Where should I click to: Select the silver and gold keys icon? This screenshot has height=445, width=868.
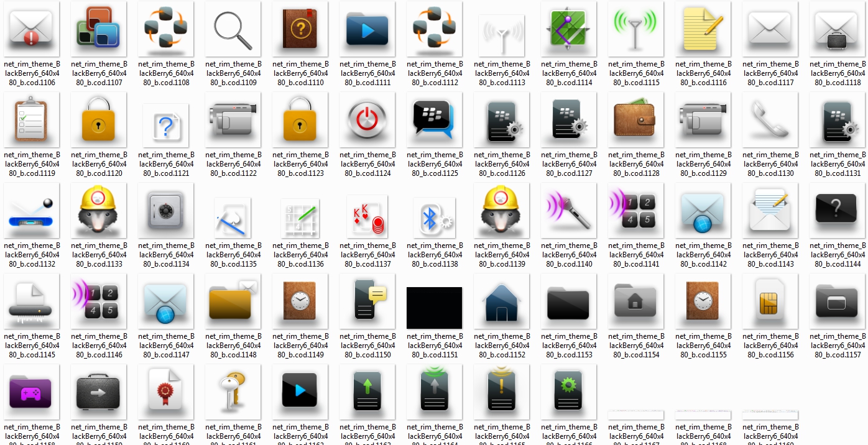(233, 392)
